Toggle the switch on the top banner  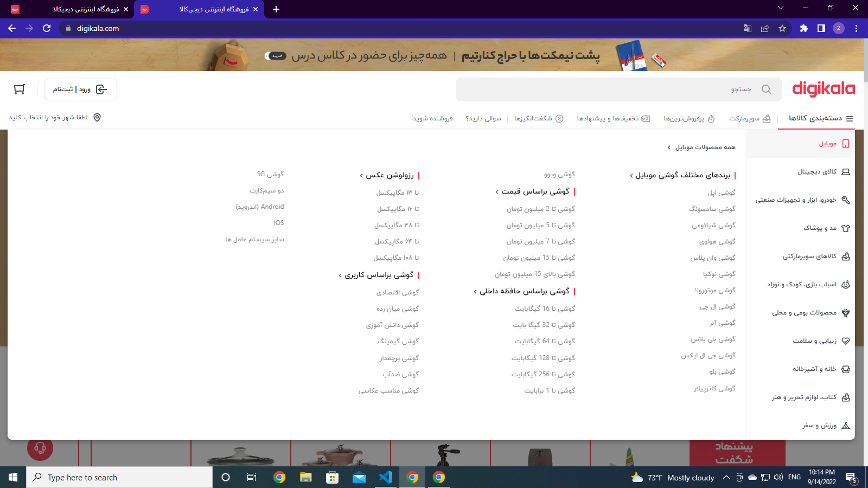click(x=276, y=56)
